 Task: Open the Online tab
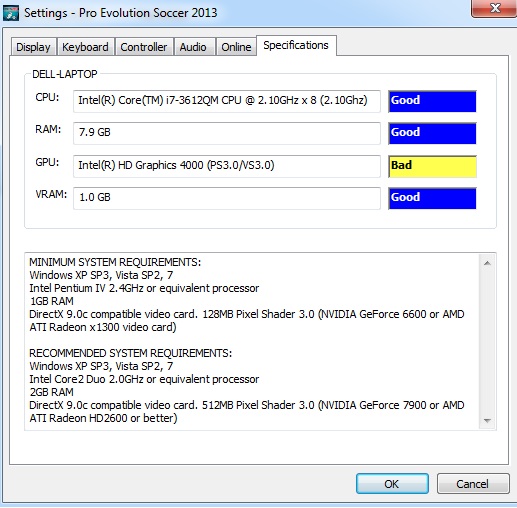point(236,47)
